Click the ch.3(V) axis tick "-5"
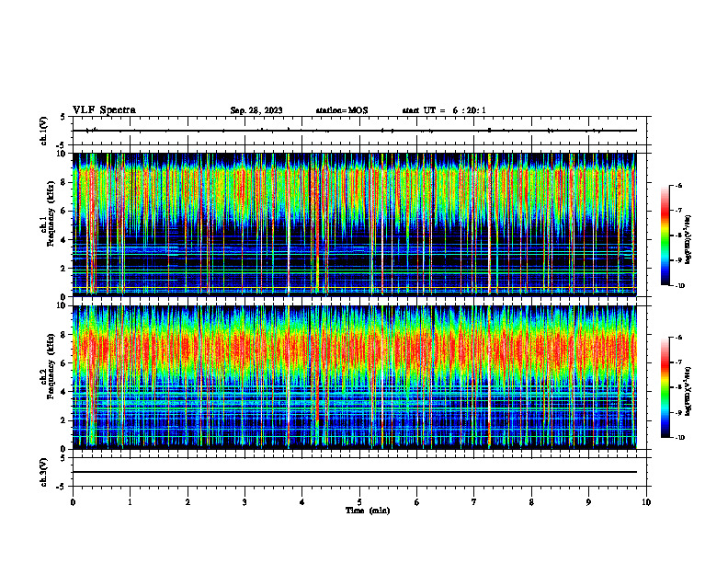The height and width of the screenshot is (563, 728). [63, 487]
